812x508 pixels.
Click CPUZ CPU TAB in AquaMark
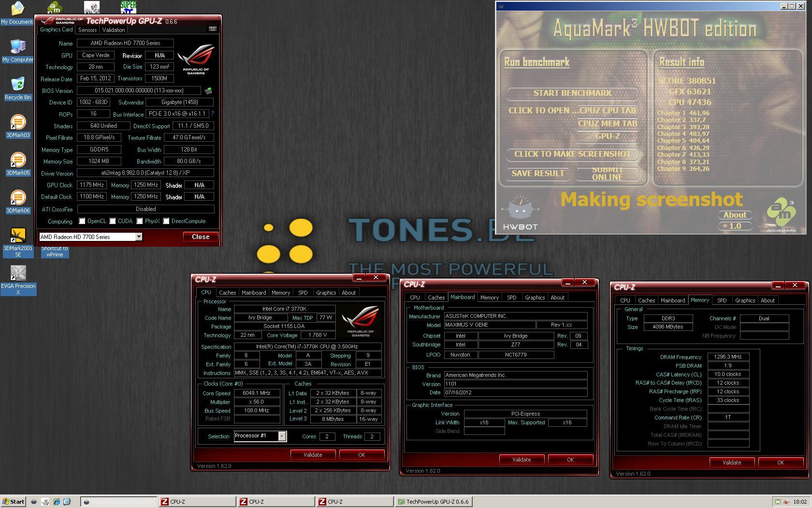(607, 110)
